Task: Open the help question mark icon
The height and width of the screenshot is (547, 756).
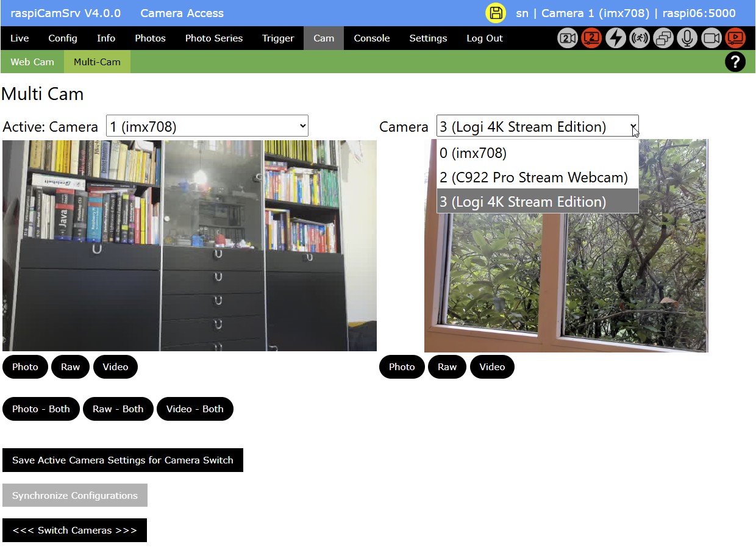Action: pos(735,62)
